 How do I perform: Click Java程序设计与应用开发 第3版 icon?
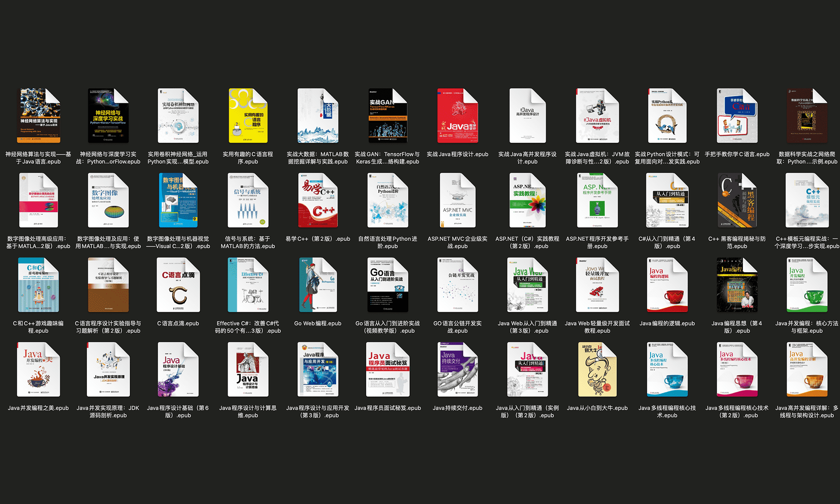318,369
